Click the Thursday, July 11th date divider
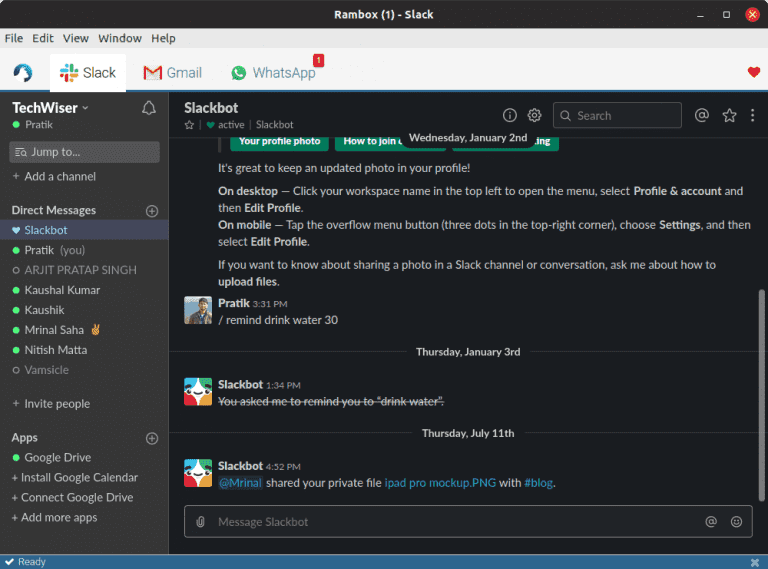The height and width of the screenshot is (569, 768). (x=468, y=433)
